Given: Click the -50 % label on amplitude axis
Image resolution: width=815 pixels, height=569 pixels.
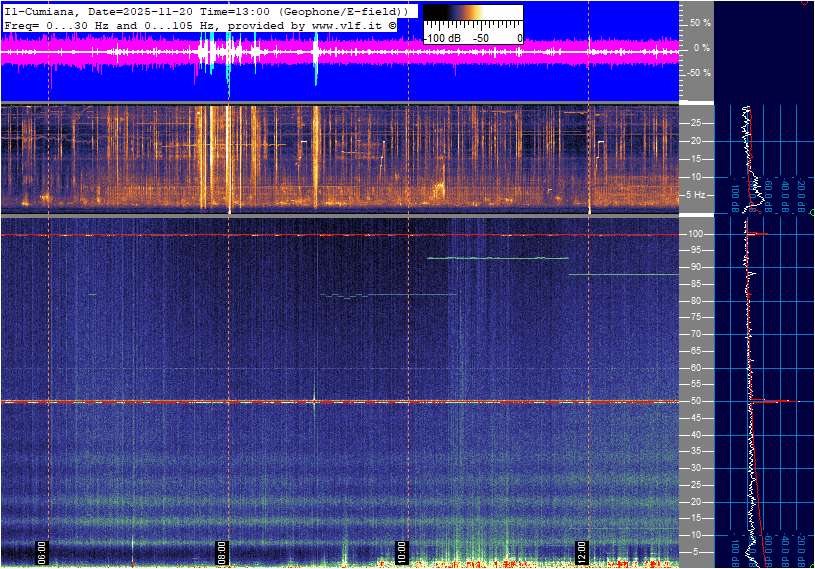Looking at the screenshot, I should (698, 73).
